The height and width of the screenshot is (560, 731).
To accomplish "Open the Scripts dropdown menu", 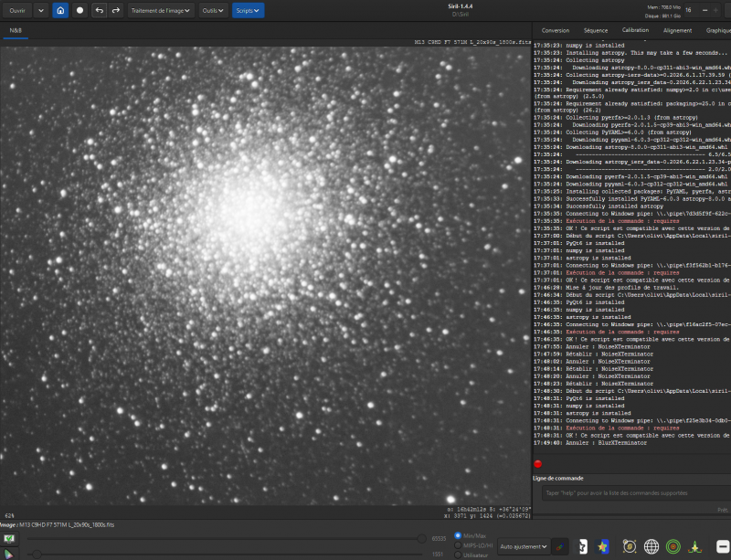I will point(248,10).
